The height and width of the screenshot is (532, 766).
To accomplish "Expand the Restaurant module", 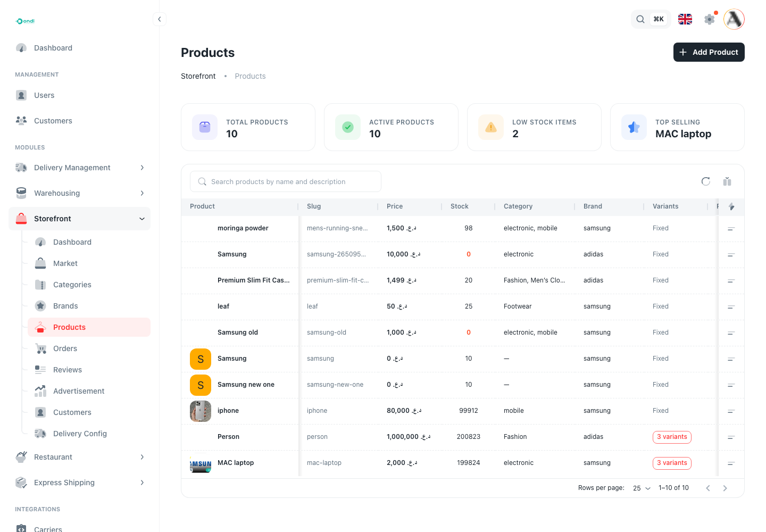I will 80,457.
